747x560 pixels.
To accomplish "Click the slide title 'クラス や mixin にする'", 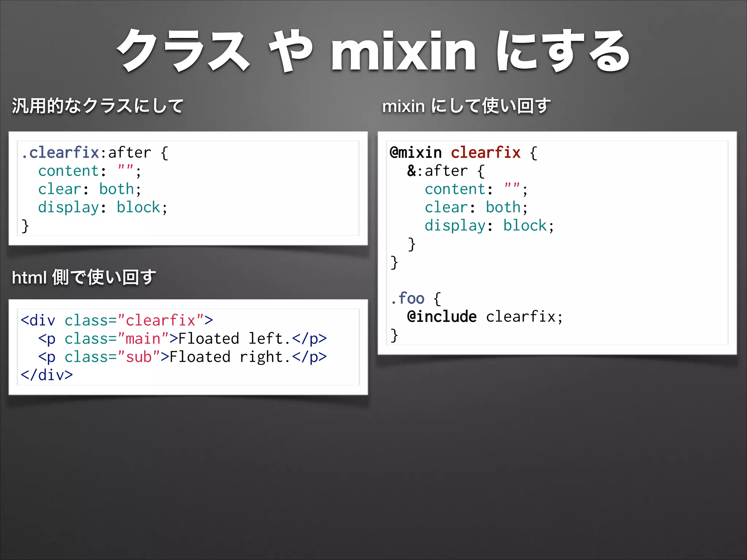I will click(x=373, y=50).
